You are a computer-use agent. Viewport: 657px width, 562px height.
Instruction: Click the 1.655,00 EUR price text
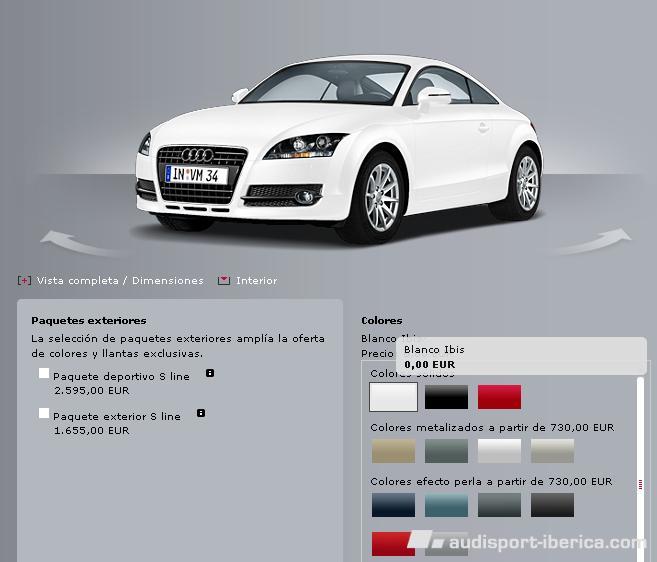(92, 430)
